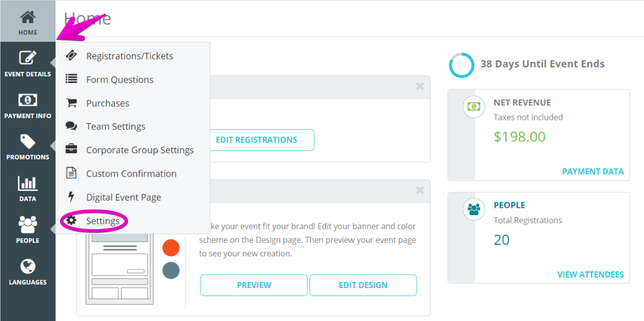Click the list icon beside Form Questions
Image resolution: width=644 pixels, height=321 pixels.
71,79
